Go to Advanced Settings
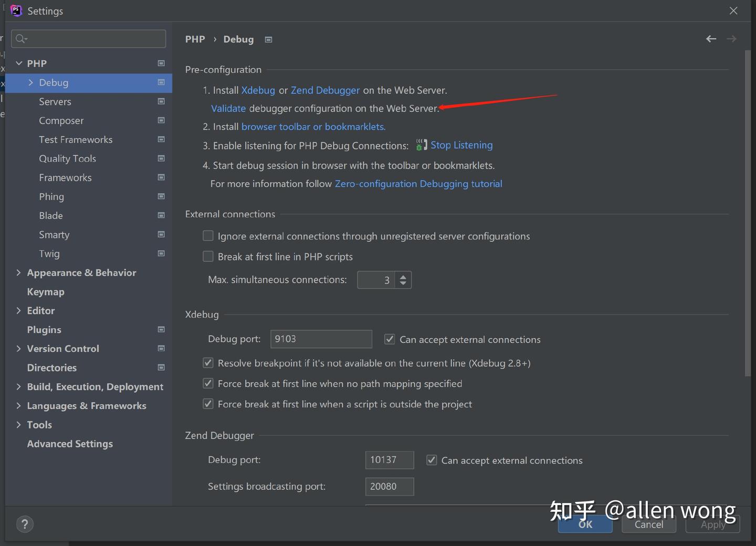 point(70,444)
